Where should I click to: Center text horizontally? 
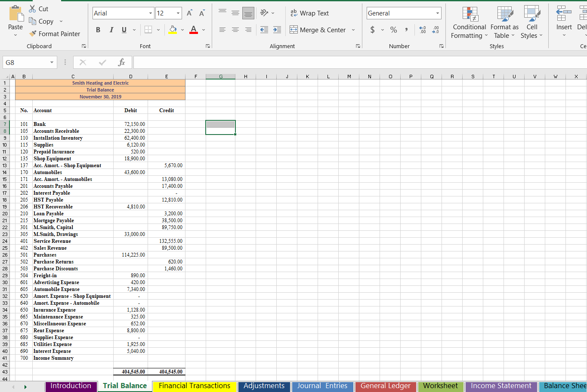[x=235, y=30]
